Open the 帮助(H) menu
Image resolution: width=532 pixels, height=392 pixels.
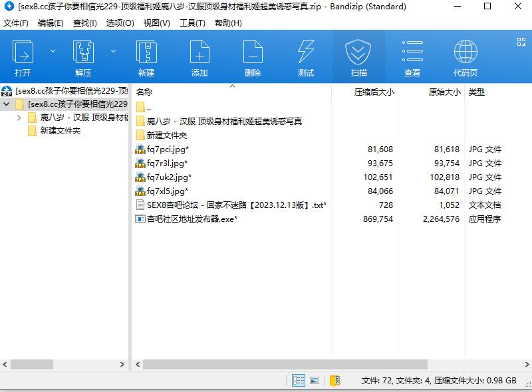tap(228, 23)
